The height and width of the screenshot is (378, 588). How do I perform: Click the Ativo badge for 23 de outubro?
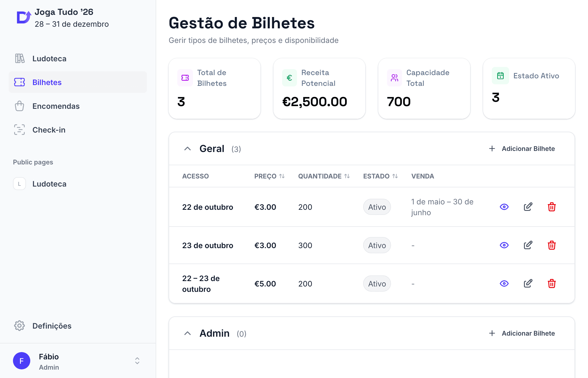[377, 245]
